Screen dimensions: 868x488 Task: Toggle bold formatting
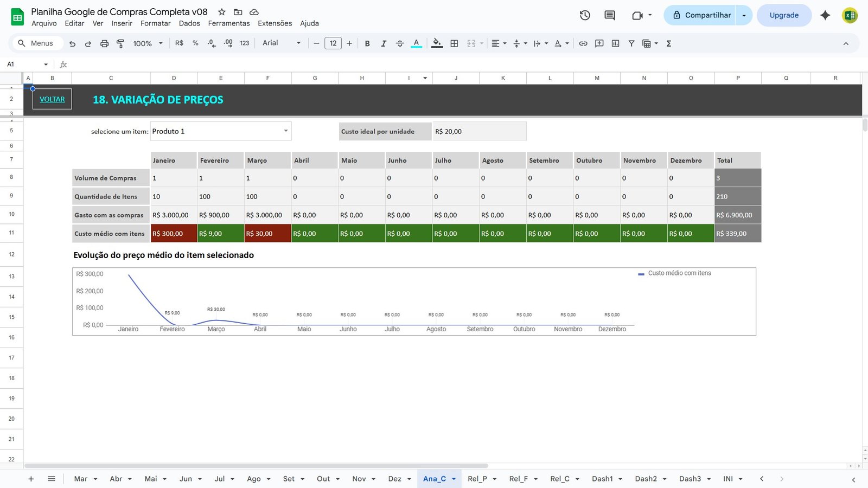pyautogui.click(x=367, y=43)
